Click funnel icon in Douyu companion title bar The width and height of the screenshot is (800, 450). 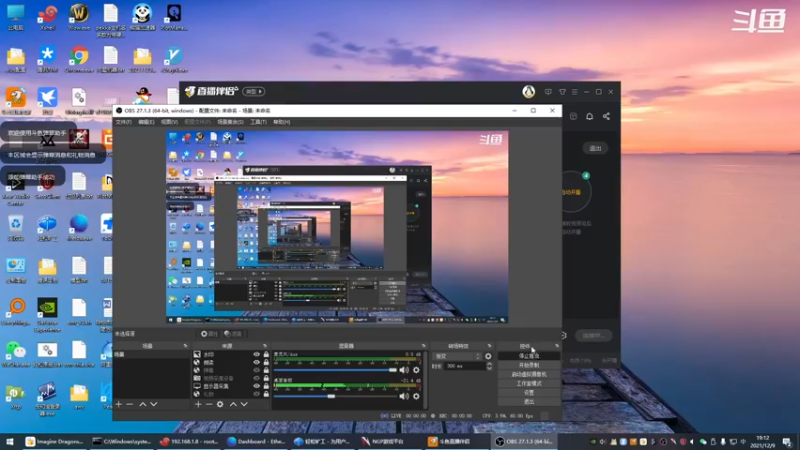(562, 92)
